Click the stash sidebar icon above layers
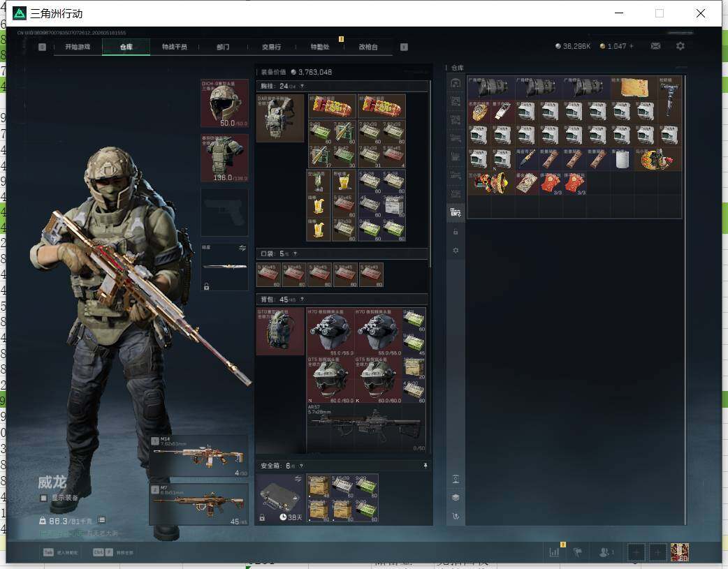Image resolution: width=728 pixels, height=569 pixels. [456, 479]
